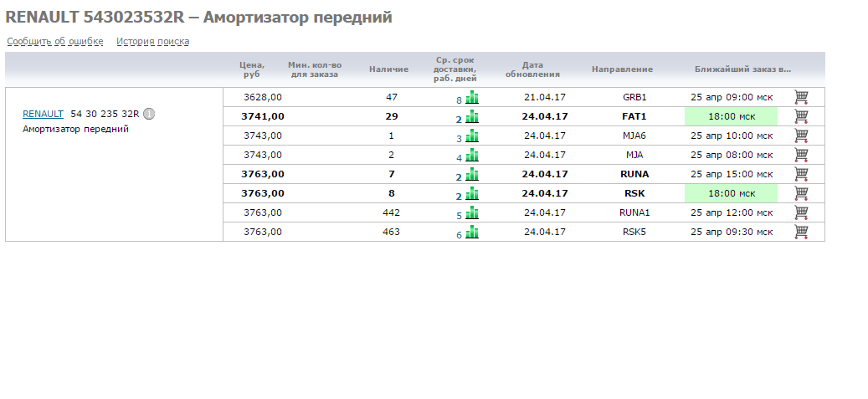868x399 pixels.
Task: Add GRB1 offer to cart
Action: tap(800, 97)
